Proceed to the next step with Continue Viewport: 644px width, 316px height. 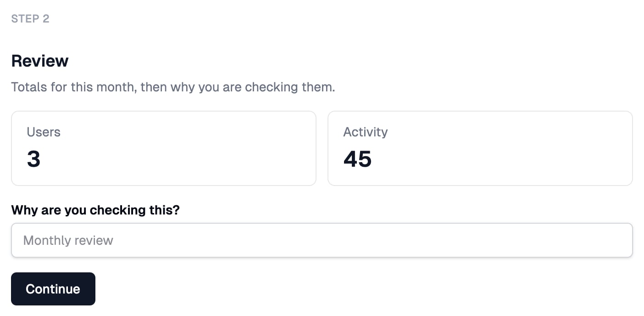(x=53, y=289)
